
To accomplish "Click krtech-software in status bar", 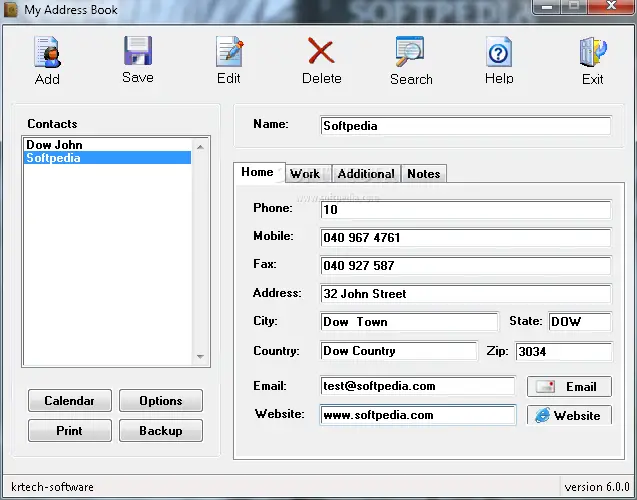I will point(52,487).
